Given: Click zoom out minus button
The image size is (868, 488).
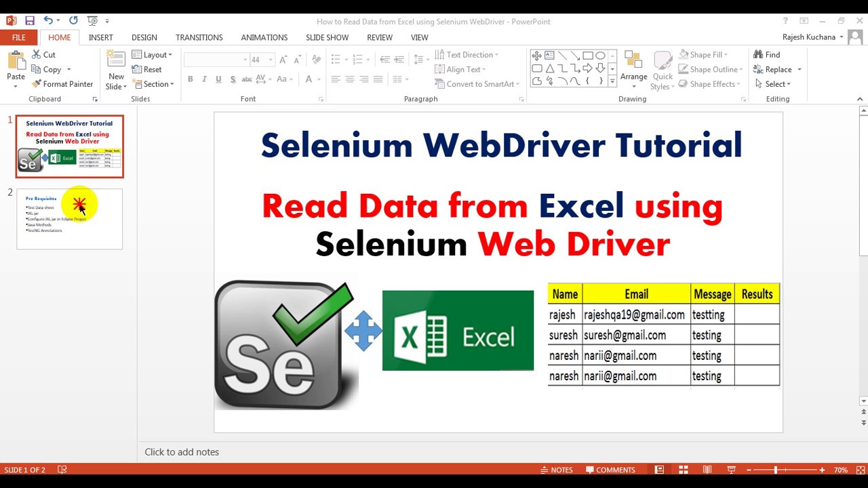Looking at the screenshot, I should 747,470.
